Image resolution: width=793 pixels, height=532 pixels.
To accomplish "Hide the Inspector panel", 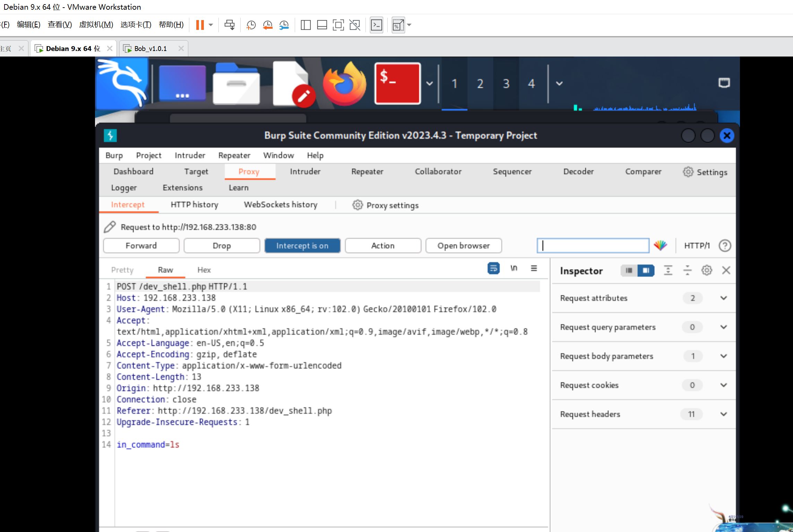I will pos(726,270).
